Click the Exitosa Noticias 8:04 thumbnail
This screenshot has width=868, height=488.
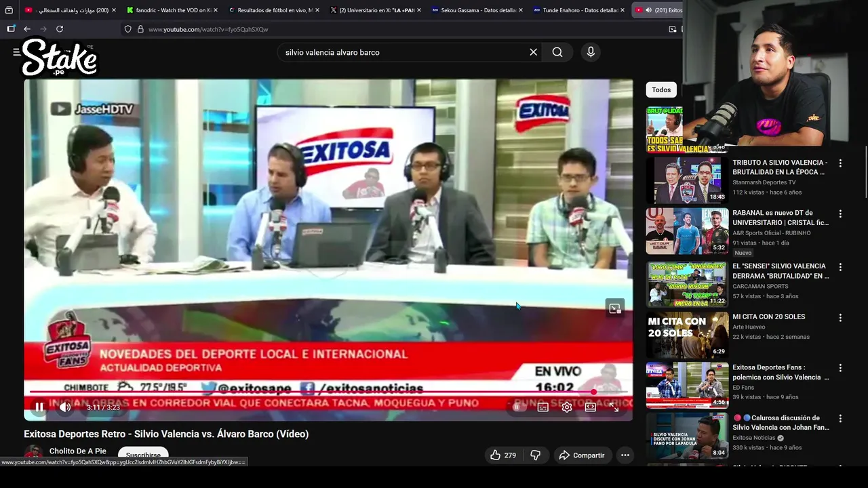687,436
